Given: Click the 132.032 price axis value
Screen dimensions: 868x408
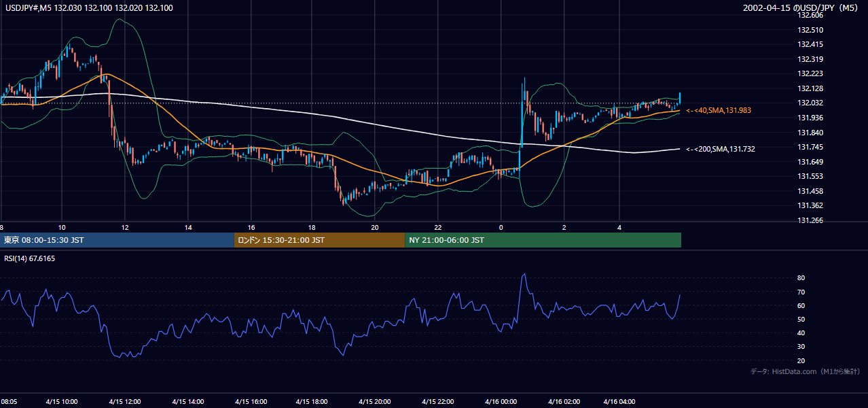Looking at the screenshot, I should (810, 103).
